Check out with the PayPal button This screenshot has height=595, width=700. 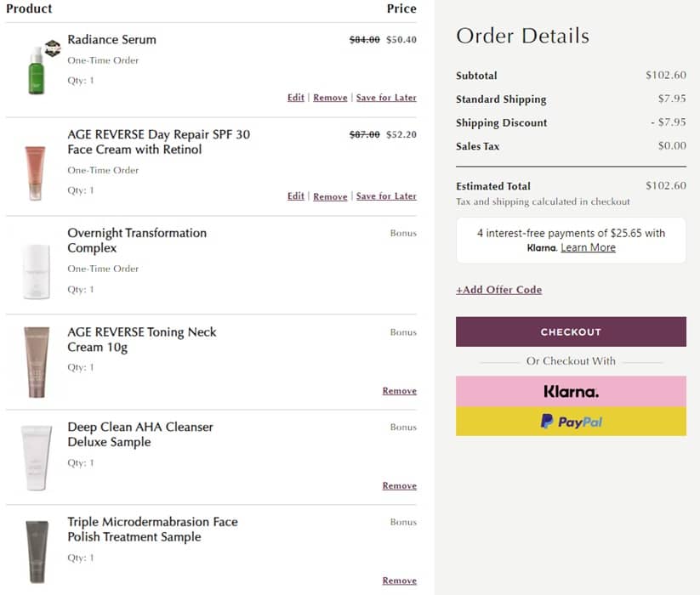click(571, 422)
